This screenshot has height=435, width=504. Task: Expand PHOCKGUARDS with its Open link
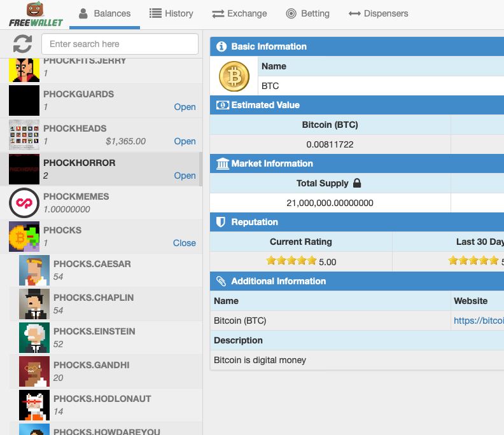185,107
